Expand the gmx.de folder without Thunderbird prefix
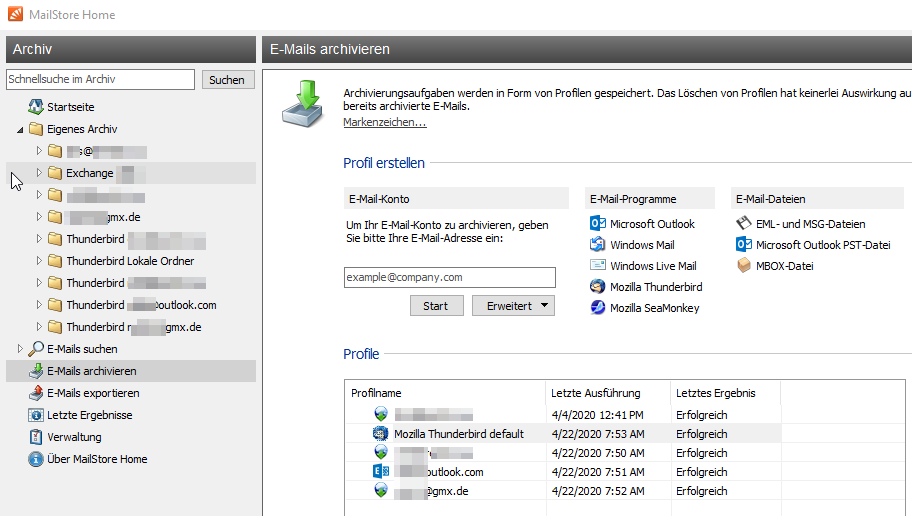Screen dimensions: 912x516 tap(39, 217)
